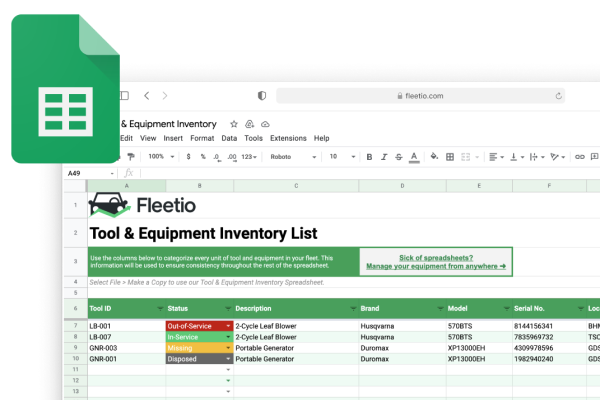Open the text color picker

click(414, 157)
